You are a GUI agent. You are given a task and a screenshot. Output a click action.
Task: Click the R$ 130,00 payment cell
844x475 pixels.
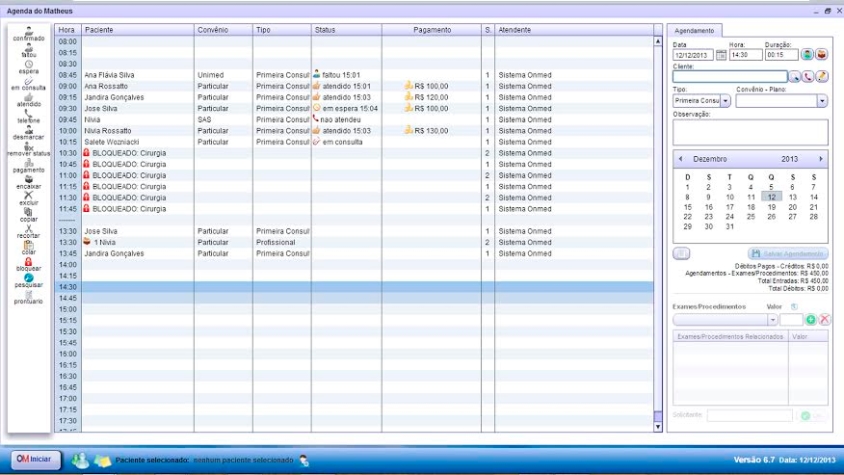coord(432,130)
